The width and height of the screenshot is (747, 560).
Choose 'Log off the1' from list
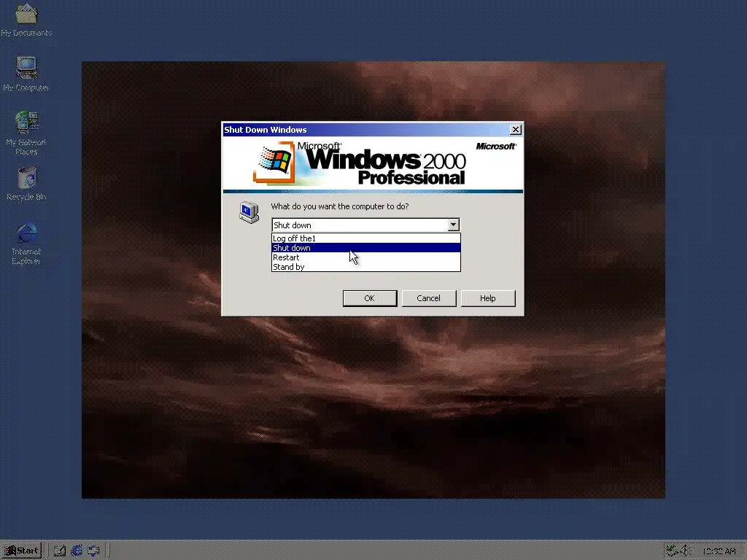(x=366, y=238)
